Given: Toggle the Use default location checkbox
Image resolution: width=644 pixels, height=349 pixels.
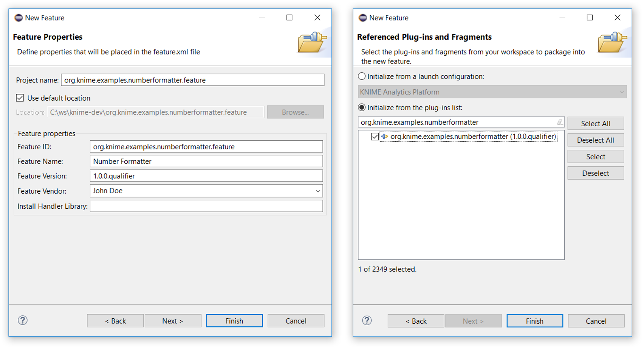Looking at the screenshot, I should [x=20, y=98].
